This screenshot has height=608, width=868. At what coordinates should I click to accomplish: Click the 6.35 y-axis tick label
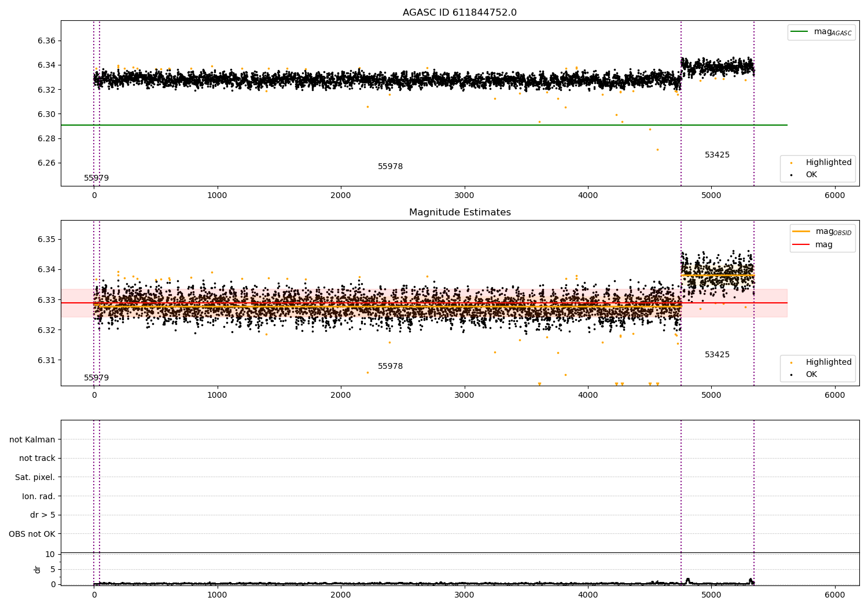tap(46, 240)
